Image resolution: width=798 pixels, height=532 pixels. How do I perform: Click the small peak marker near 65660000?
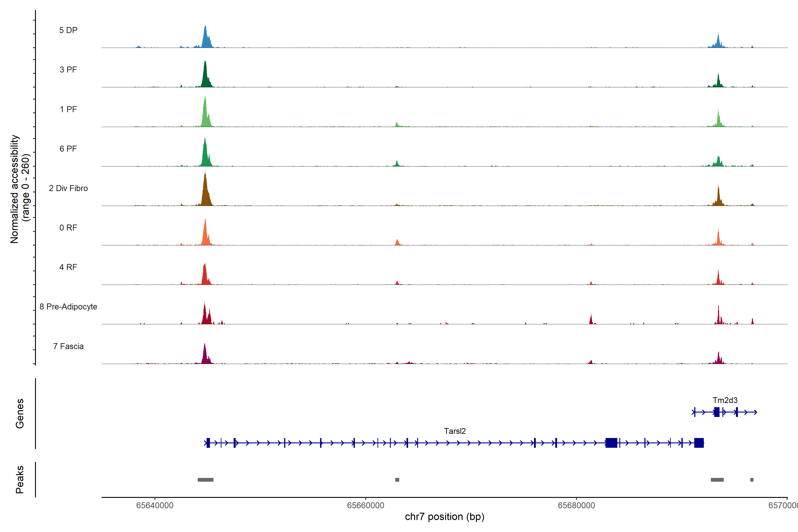coord(397,480)
